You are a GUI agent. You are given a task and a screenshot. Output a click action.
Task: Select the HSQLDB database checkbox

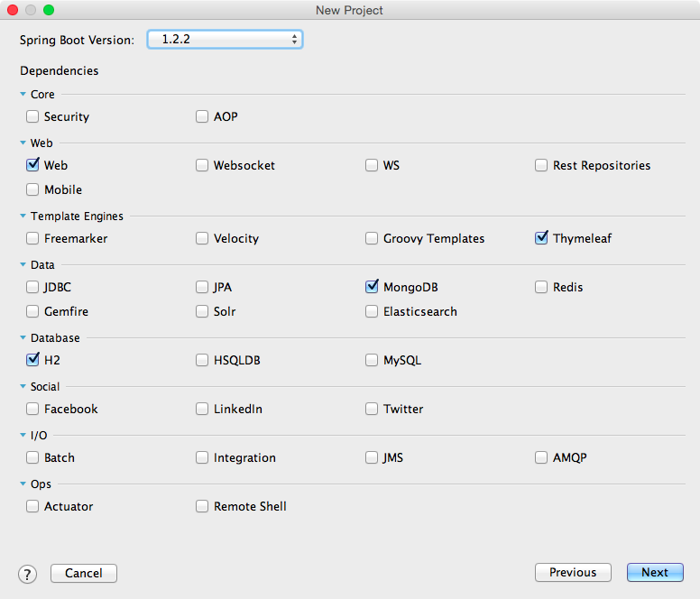point(202,360)
